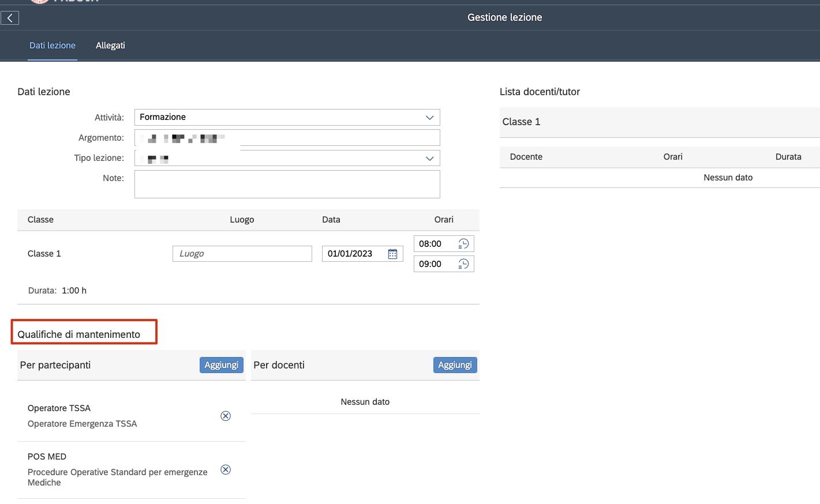Open the Tipo lezione dropdown
Image resolution: width=820 pixels, height=504 pixels.
pyautogui.click(x=429, y=158)
